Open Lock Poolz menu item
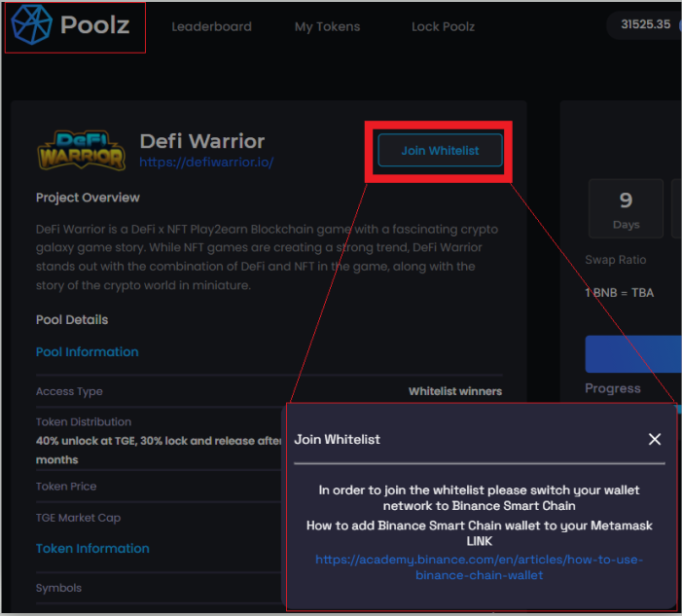This screenshot has height=616, width=682. click(x=443, y=27)
